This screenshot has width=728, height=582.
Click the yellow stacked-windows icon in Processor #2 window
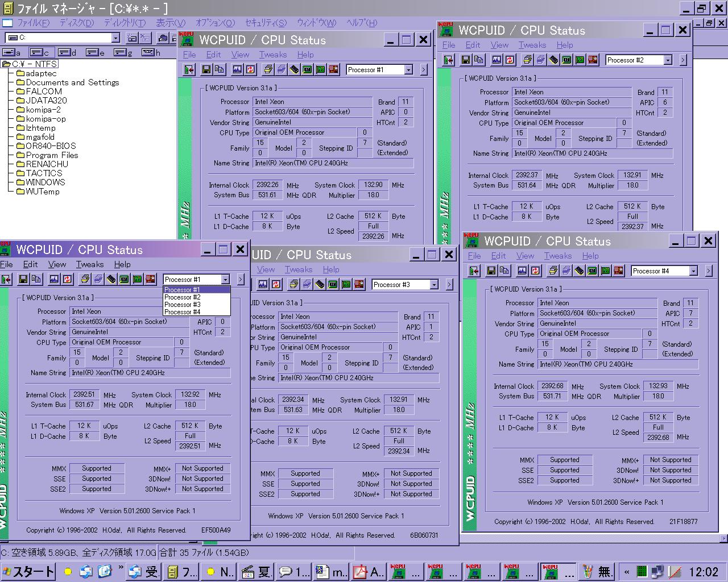point(528,60)
